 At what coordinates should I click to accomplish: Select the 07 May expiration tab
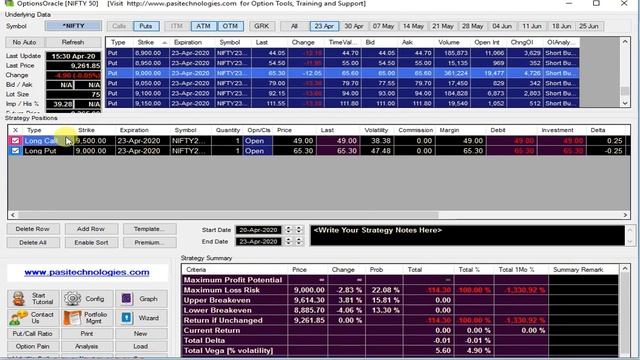(x=383, y=26)
